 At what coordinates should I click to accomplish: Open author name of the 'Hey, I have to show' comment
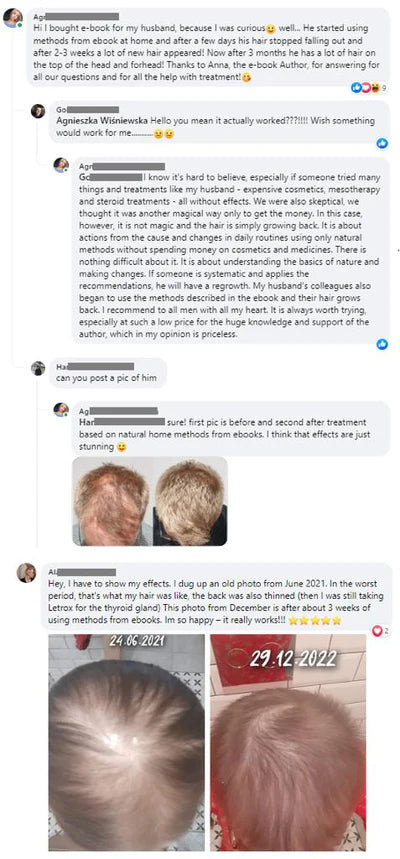tap(82, 572)
